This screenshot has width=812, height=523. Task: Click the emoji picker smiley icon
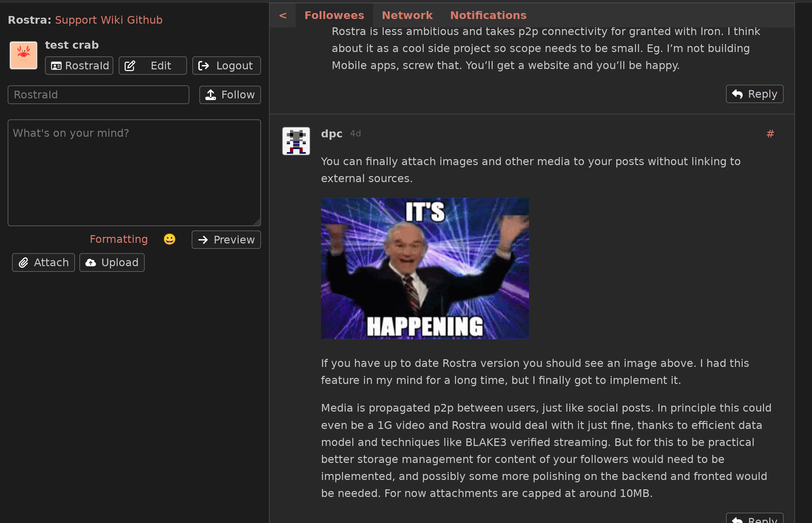pyautogui.click(x=169, y=239)
